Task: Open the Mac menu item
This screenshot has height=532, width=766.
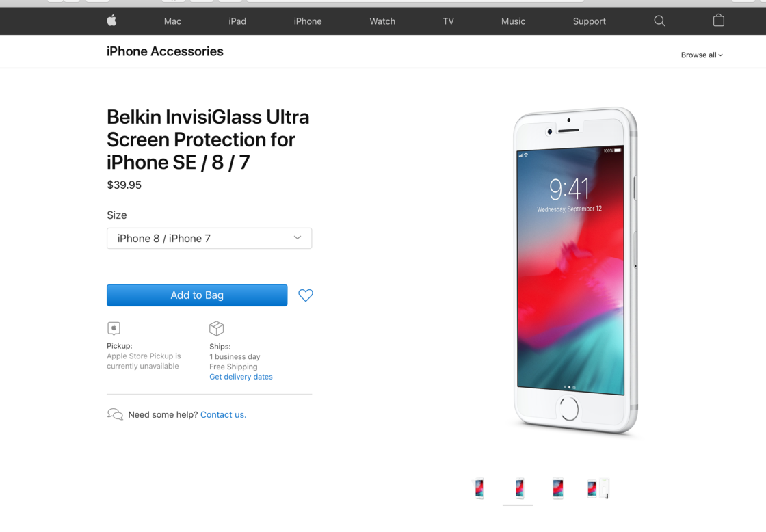Action: coord(172,21)
